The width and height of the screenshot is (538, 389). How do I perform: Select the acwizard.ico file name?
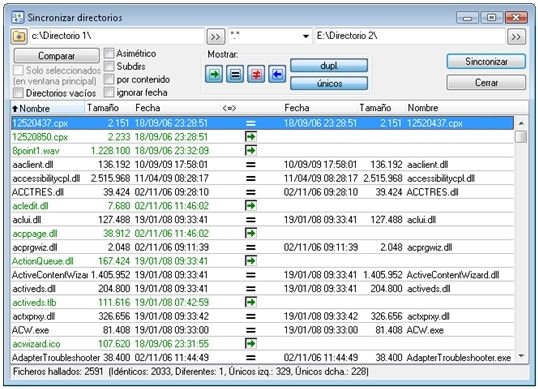tap(36, 344)
